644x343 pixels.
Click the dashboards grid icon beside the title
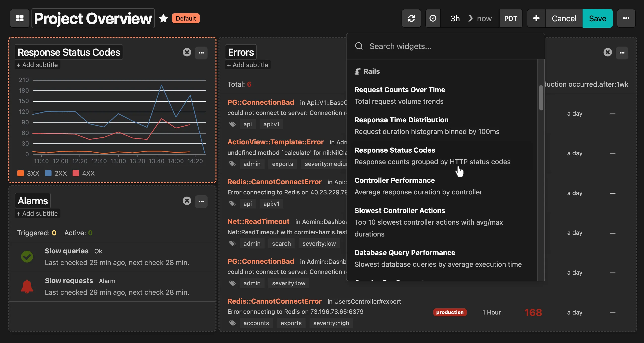point(20,18)
